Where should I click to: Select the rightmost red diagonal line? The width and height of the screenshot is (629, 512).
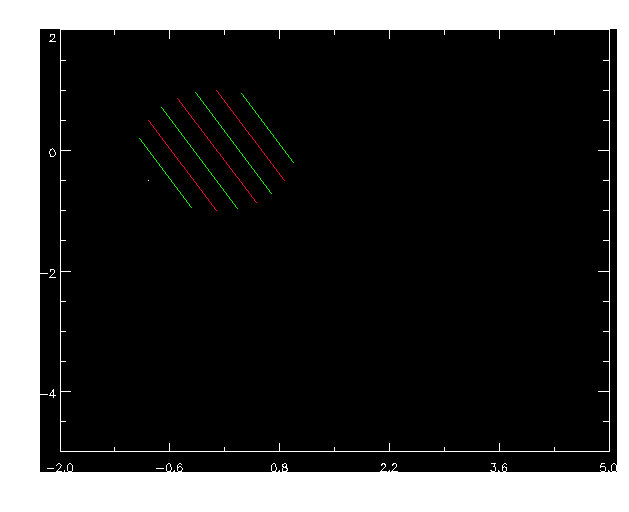tap(250, 135)
